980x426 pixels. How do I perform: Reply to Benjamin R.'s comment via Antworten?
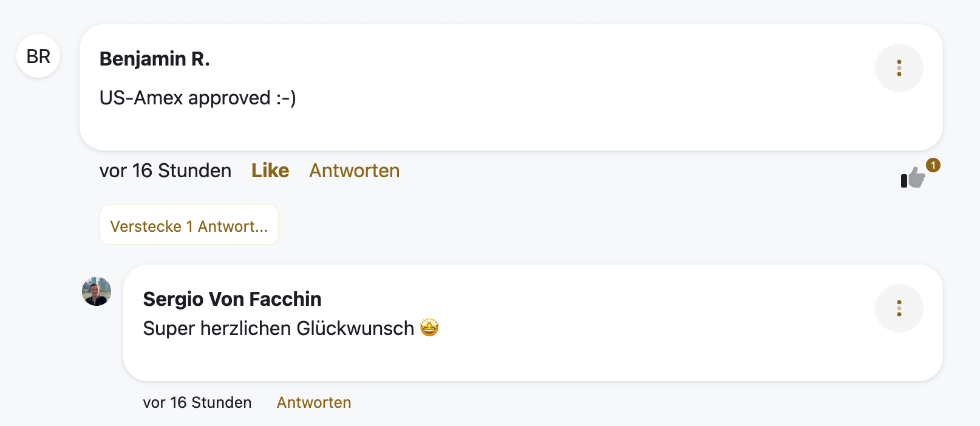(355, 171)
